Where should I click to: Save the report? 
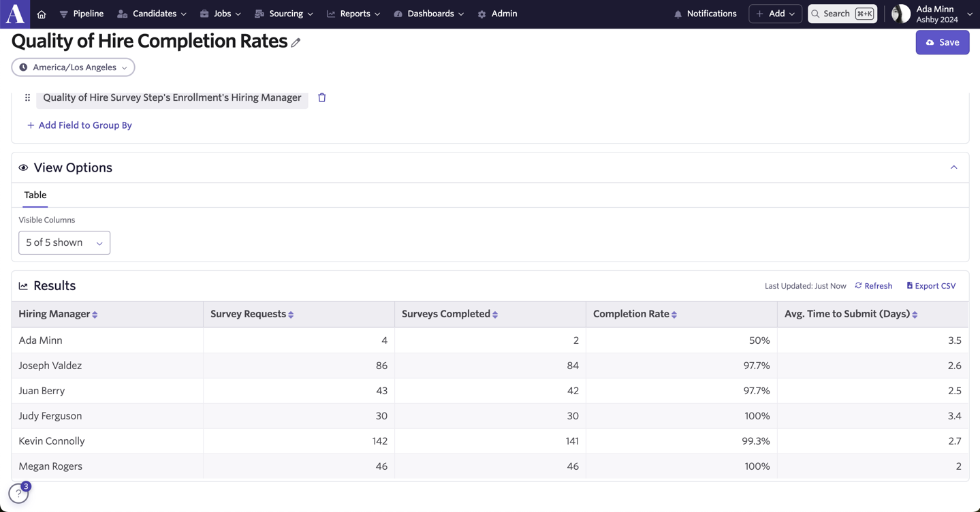pos(943,42)
